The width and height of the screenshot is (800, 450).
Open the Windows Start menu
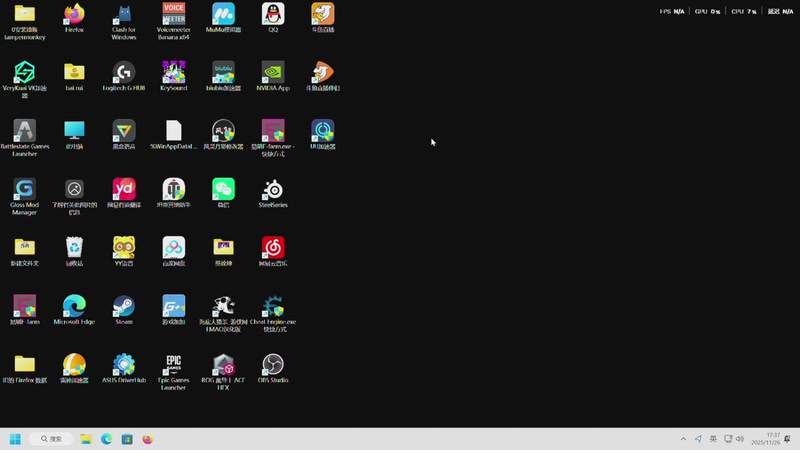(x=15, y=439)
